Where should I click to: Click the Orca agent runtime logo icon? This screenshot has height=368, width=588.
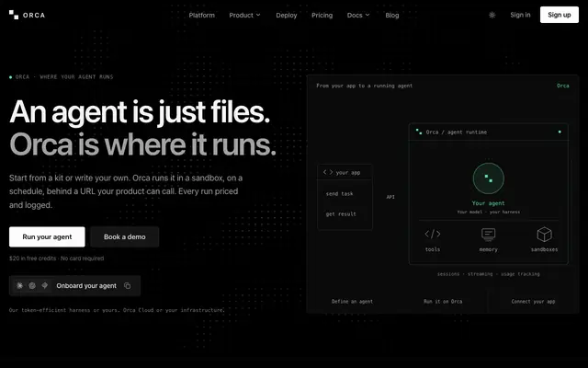[419, 132]
